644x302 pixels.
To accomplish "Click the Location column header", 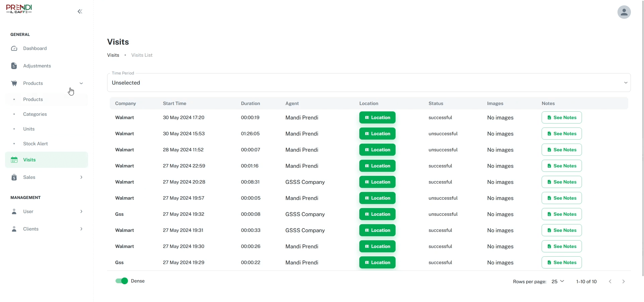I will (x=369, y=103).
